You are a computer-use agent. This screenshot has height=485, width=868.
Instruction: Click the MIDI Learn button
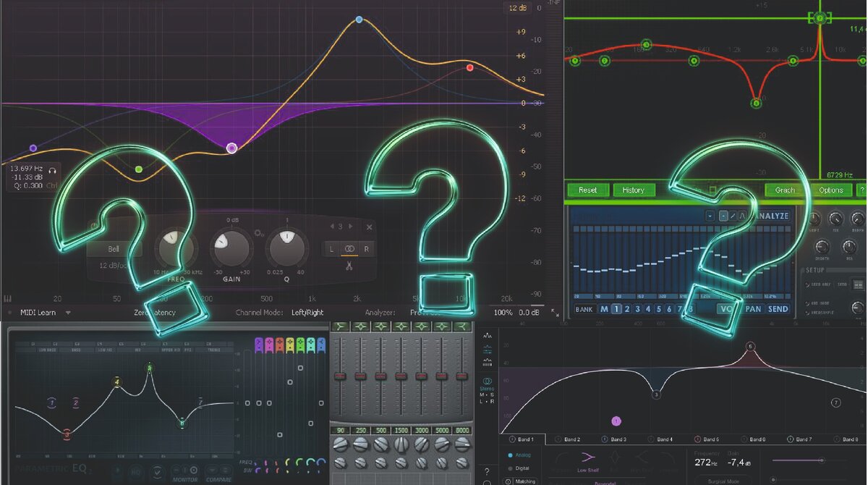tap(40, 313)
